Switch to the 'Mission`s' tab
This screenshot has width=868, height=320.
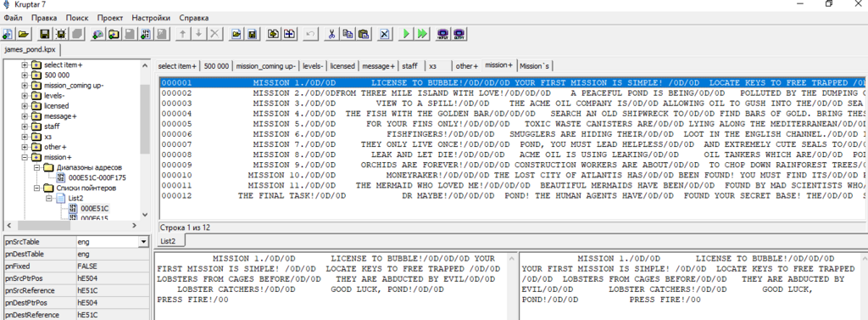point(535,66)
